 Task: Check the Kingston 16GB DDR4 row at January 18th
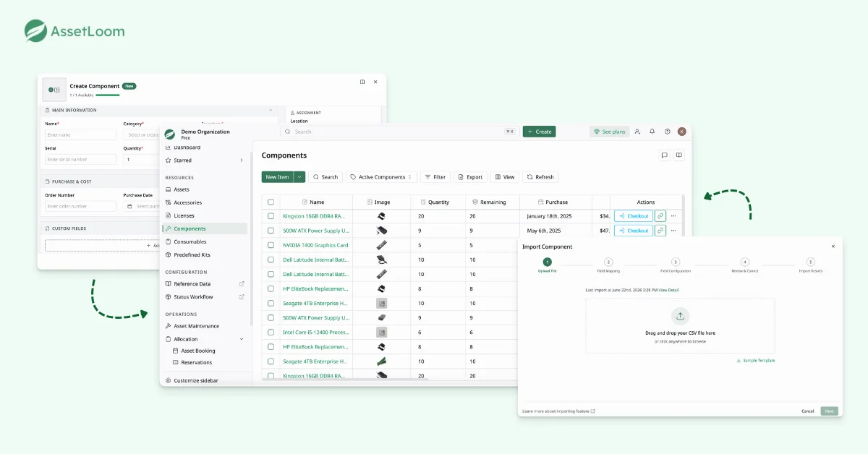point(271,216)
